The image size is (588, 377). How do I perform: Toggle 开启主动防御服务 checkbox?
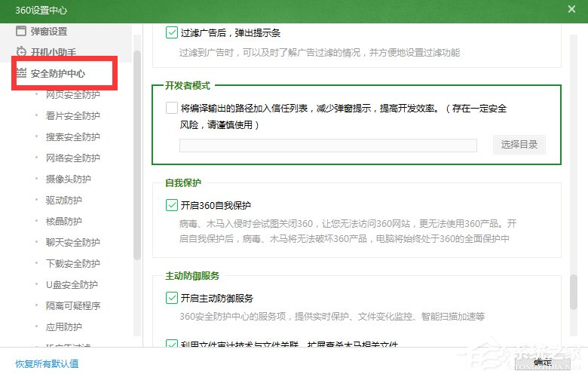click(171, 298)
